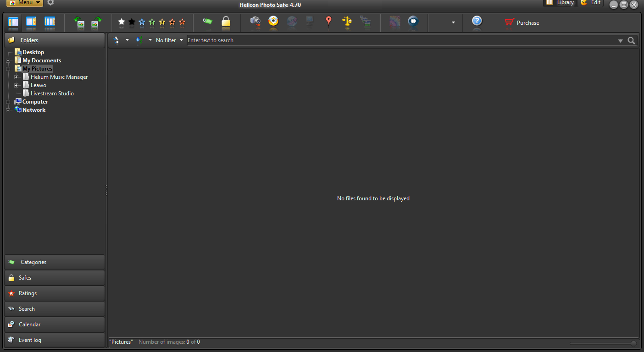Screen dimensions: 644x352
Task: Click the sort A-Z icon
Action: 139,40
